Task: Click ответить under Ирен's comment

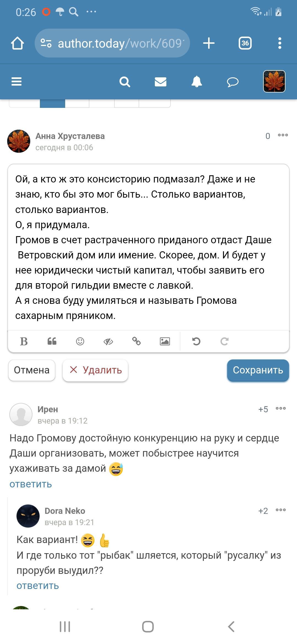Action: 31,484
